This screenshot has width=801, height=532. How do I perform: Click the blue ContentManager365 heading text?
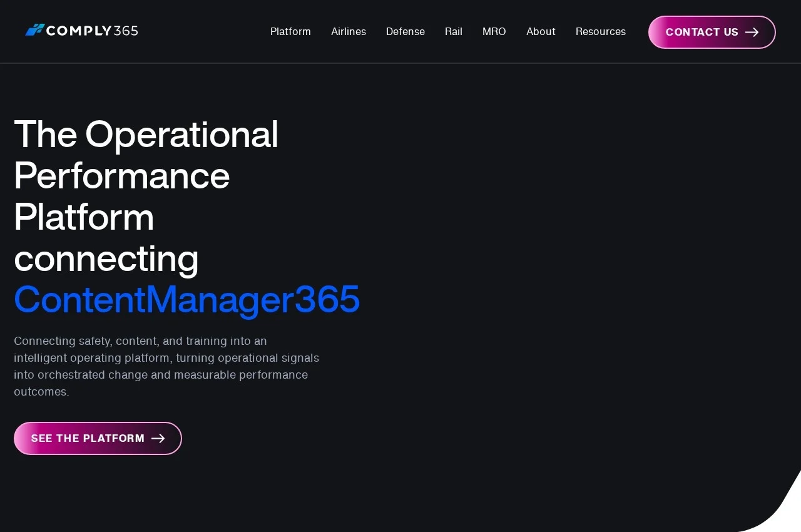(x=187, y=299)
